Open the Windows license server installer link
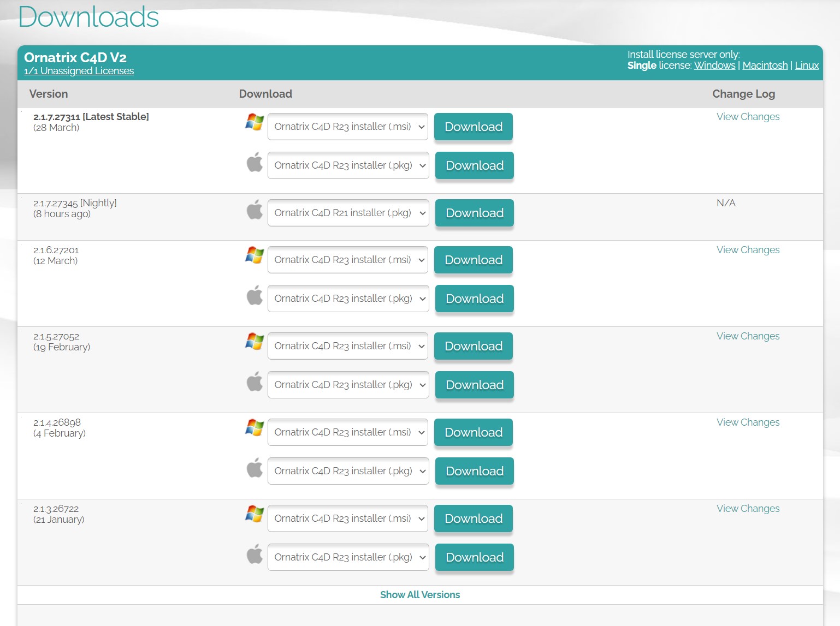Image resolution: width=840 pixels, height=626 pixels. (x=714, y=65)
